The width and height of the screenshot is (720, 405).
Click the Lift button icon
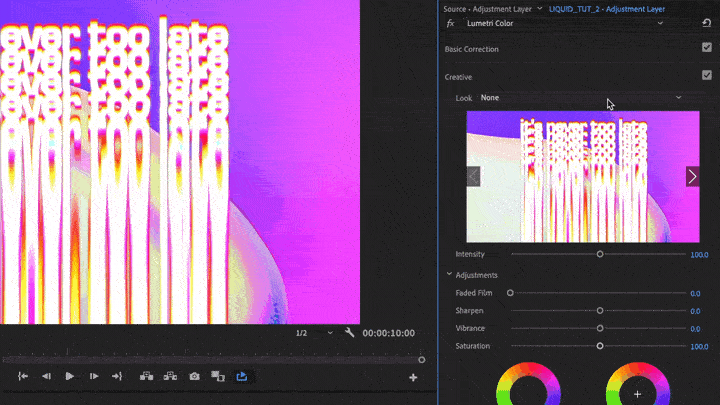click(146, 377)
